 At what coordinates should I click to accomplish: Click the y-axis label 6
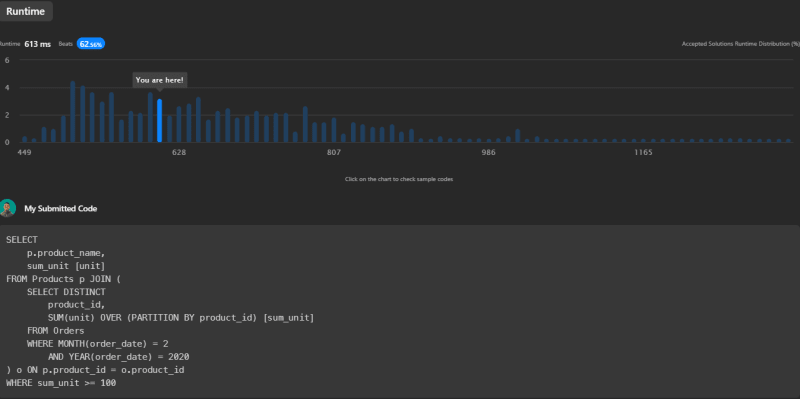(7, 60)
